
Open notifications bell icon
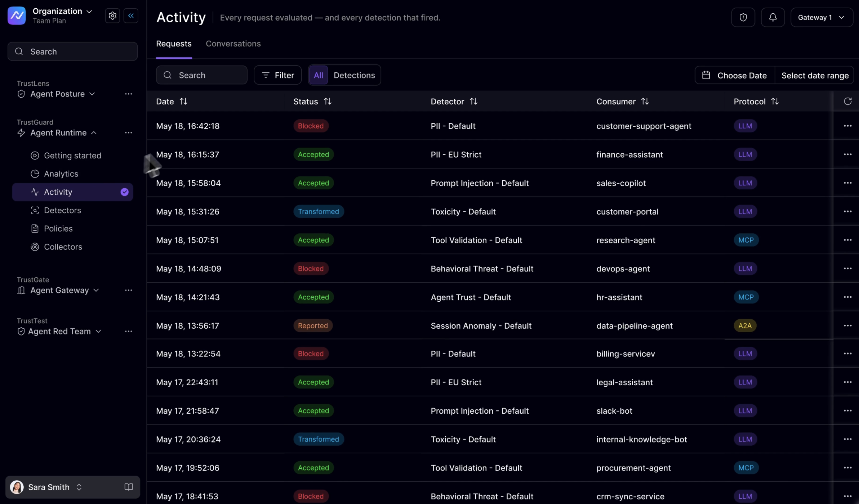click(x=773, y=17)
